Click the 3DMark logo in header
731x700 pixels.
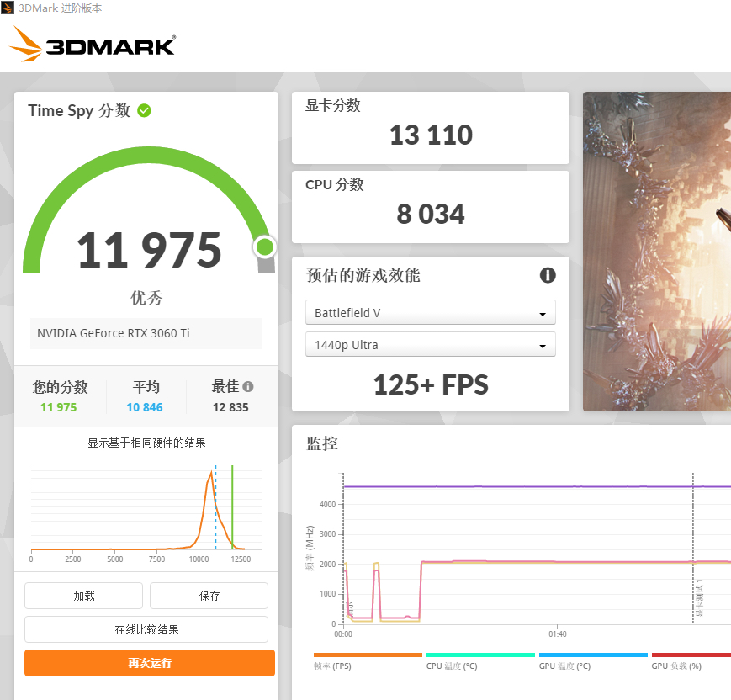click(x=93, y=44)
